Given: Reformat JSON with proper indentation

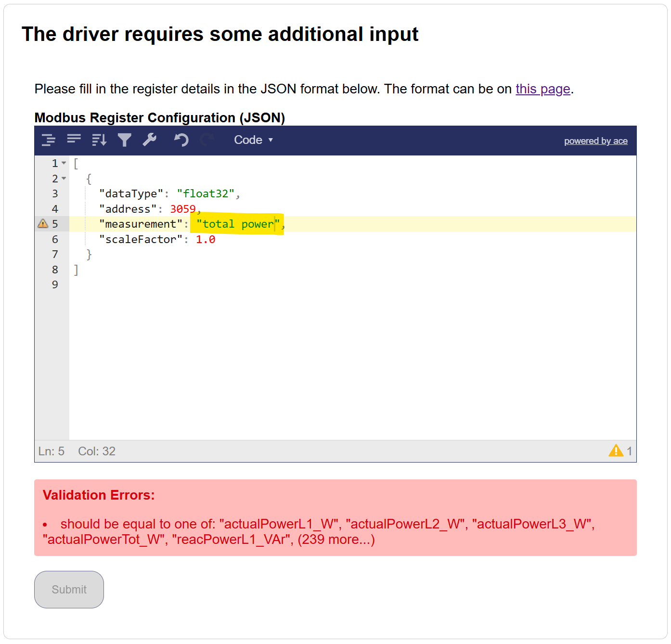Looking at the screenshot, I should tap(49, 140).
